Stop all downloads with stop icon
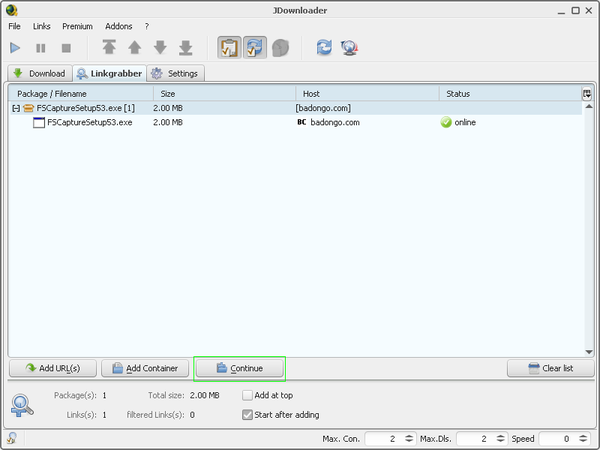600x450 pixels. [66, 48]
